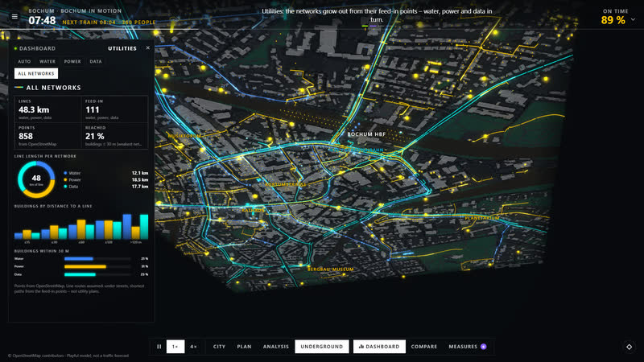Close the Utilities dashboard panel
Viewport: 644px width, 362px height.
point(148,48)
